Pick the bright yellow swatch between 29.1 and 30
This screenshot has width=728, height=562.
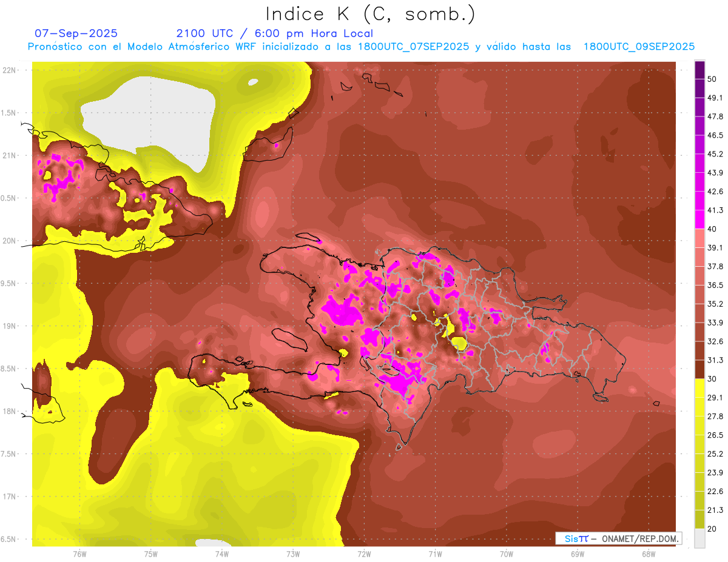tap(699, 388)
